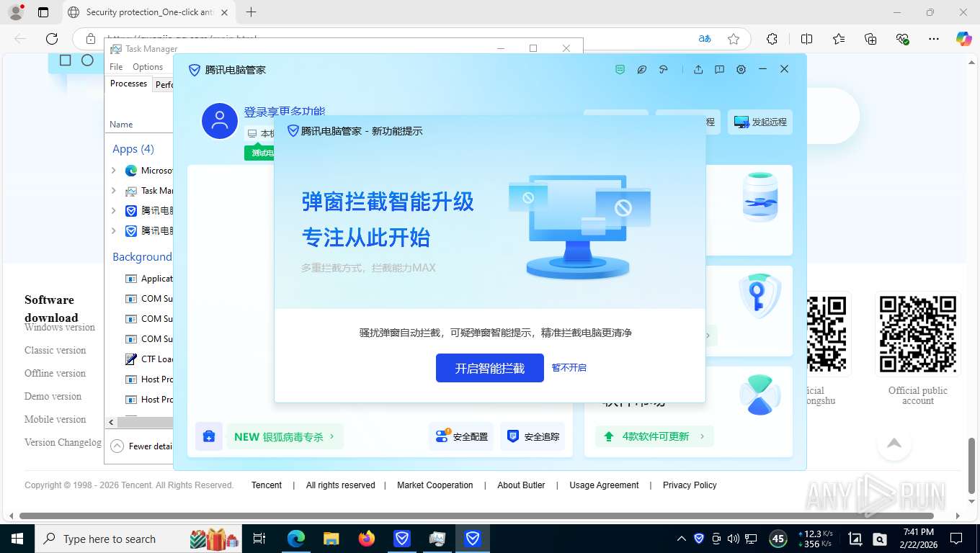Click the green shield-note icon in Tencent PC Manager
Image resolution: width=980 pixels, height=553 pixels.
[620, 70]
